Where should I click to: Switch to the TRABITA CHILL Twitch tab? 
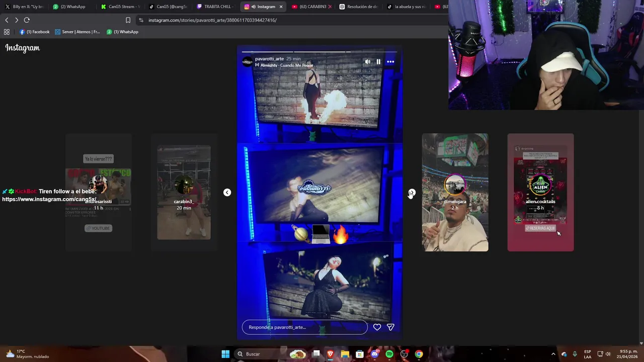pos(215,7)
